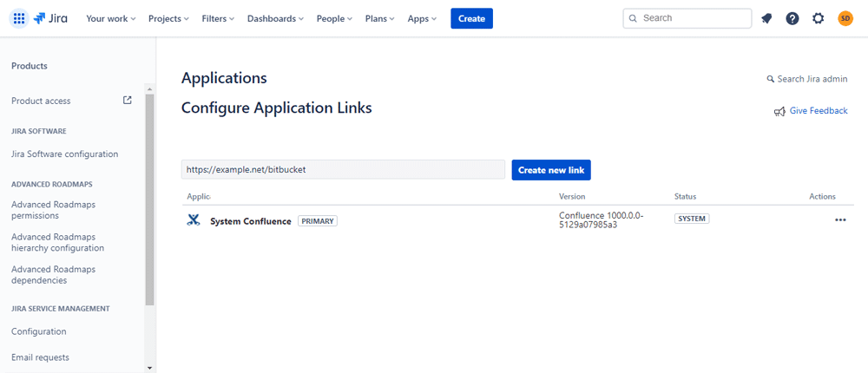The image size is (868, 373).
Task: Open the Filters menu
Action: tap(218, 18)
